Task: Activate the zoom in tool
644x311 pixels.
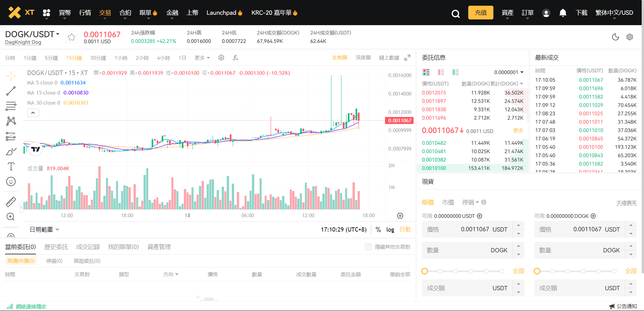Action: point(11,217)
